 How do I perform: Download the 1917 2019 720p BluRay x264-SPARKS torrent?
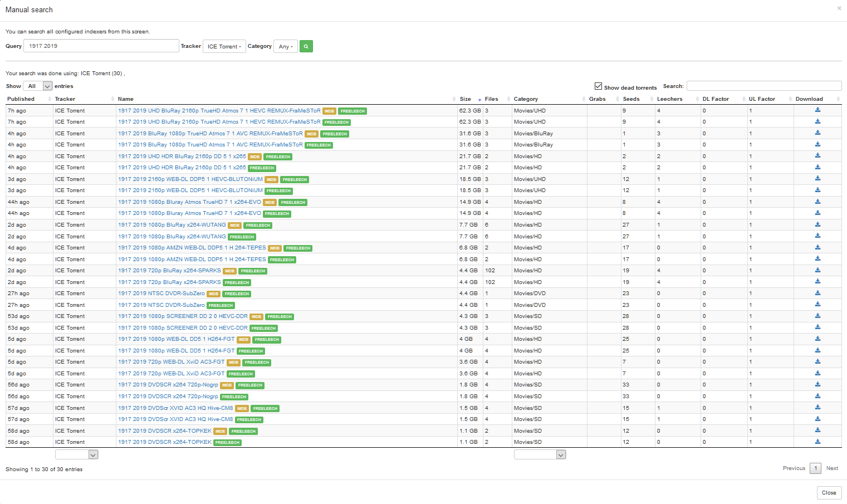pyautogui.click(x=817, y=270)
